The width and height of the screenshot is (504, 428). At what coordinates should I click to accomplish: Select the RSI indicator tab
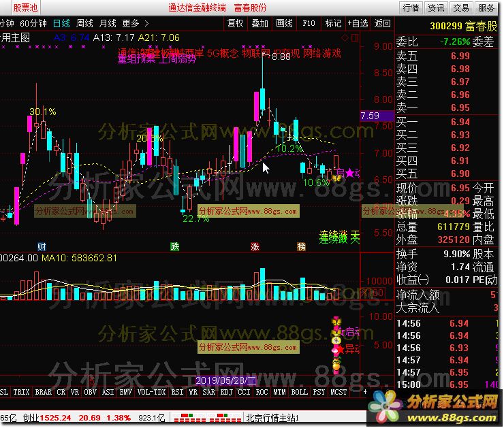click(x=177, y=392)
